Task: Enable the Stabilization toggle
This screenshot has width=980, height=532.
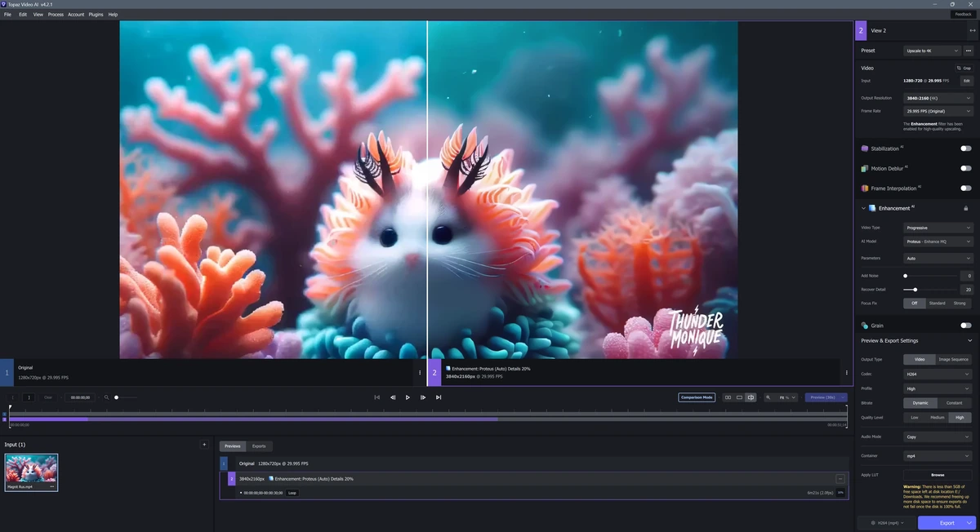Action: click(x=966, y=149)
